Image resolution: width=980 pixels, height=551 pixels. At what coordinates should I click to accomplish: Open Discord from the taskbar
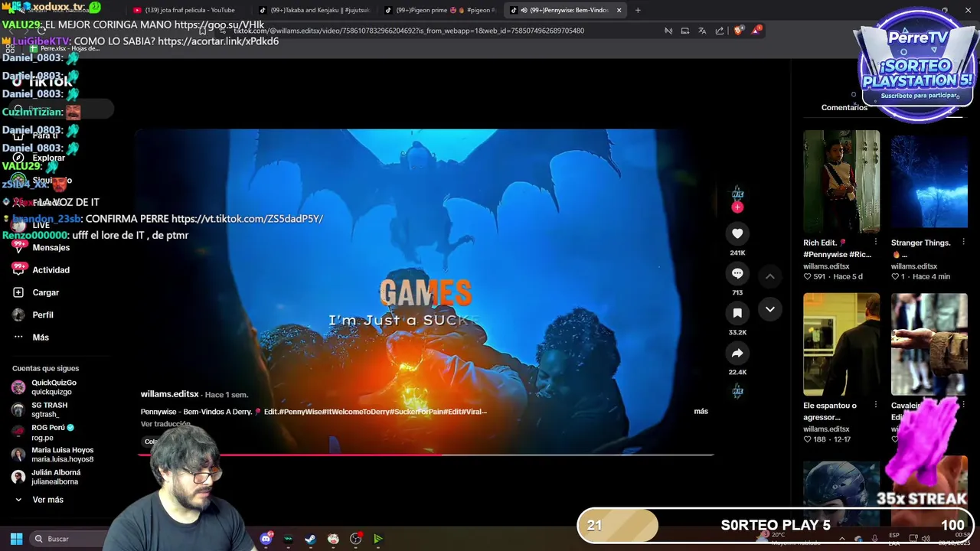266,539
